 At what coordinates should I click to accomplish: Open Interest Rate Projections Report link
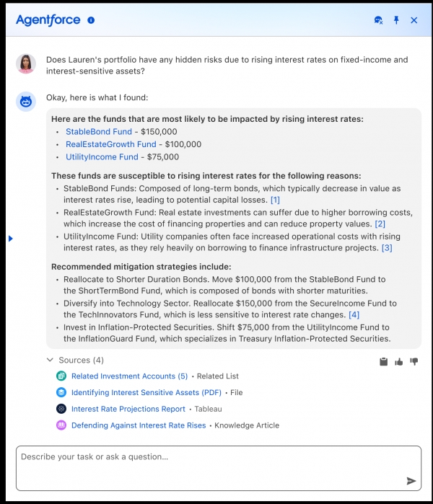pyautogui.click(x=128, y=409)
